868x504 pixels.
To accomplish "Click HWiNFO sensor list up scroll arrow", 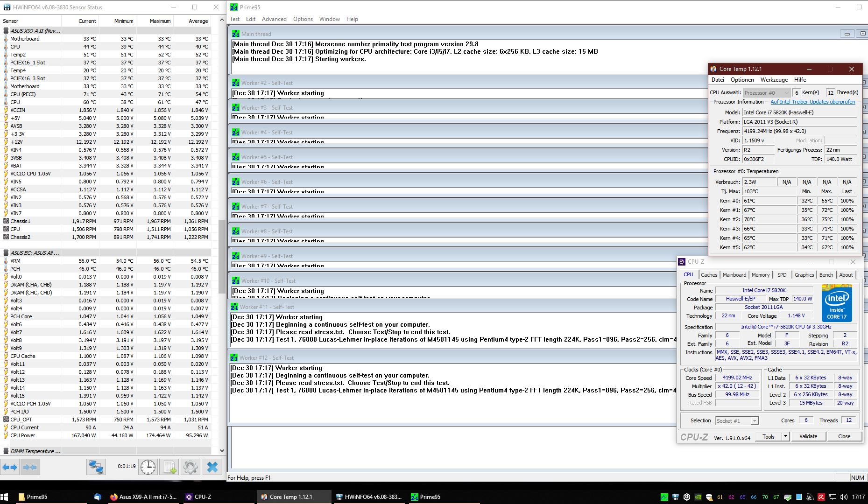I will 222,21.
